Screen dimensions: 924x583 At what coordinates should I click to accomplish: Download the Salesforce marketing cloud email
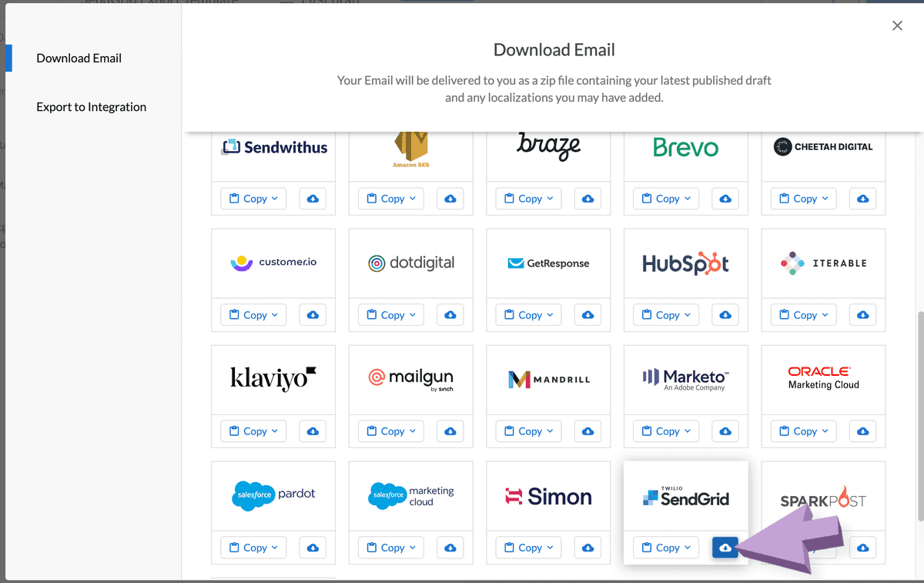450,548
